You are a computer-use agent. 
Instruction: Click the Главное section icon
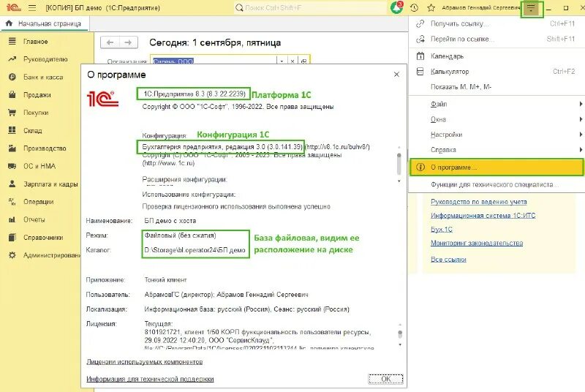12,41
